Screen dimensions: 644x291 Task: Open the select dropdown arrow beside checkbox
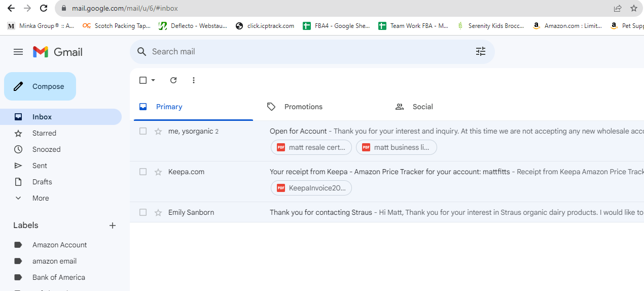coord(153,80)
